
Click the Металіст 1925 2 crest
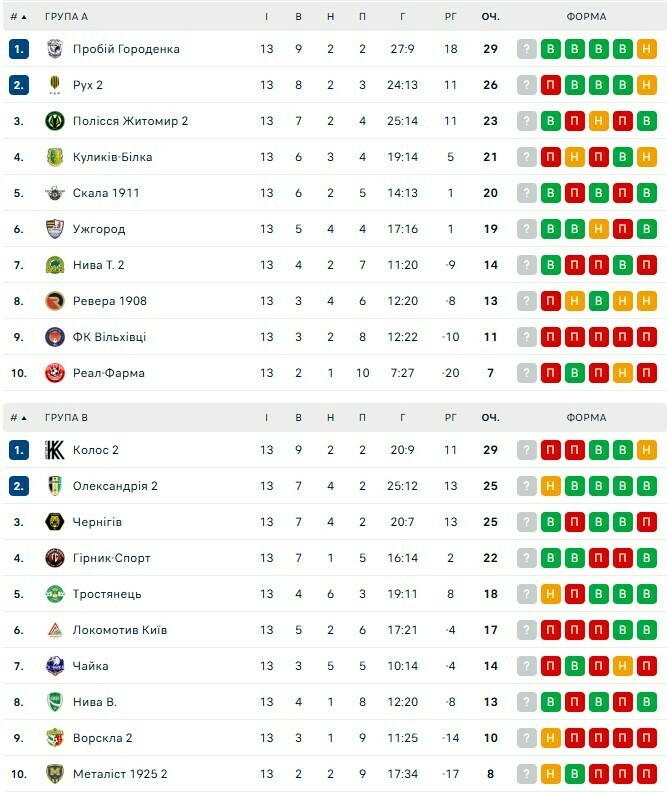pyautogui.click(x=55, y=774)
